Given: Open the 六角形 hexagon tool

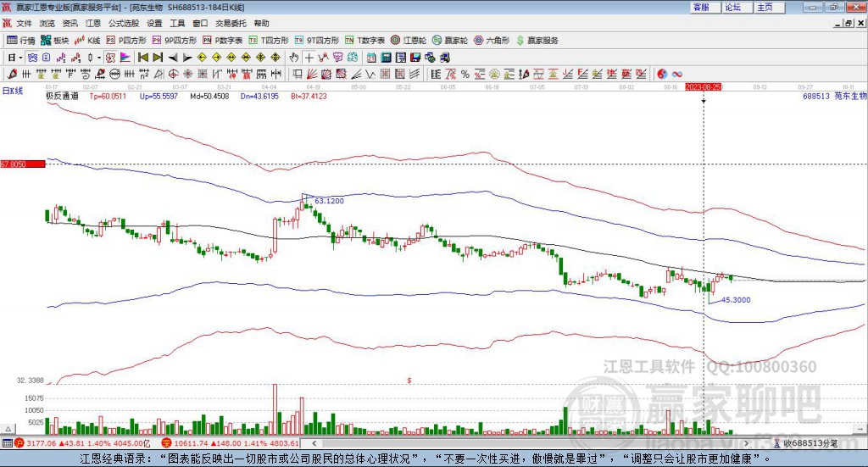Looking at the screenshot, I should [x=492, y=41].
